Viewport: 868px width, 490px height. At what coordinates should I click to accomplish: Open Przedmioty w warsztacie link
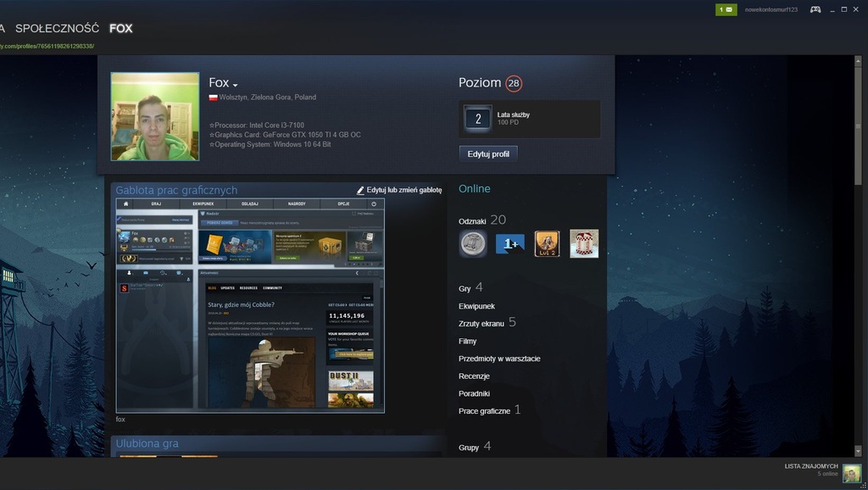click(499, 359)
